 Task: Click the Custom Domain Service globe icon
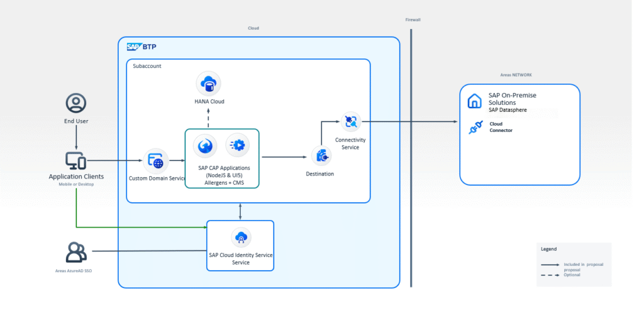pyautogui.click(x=156, y=161)
